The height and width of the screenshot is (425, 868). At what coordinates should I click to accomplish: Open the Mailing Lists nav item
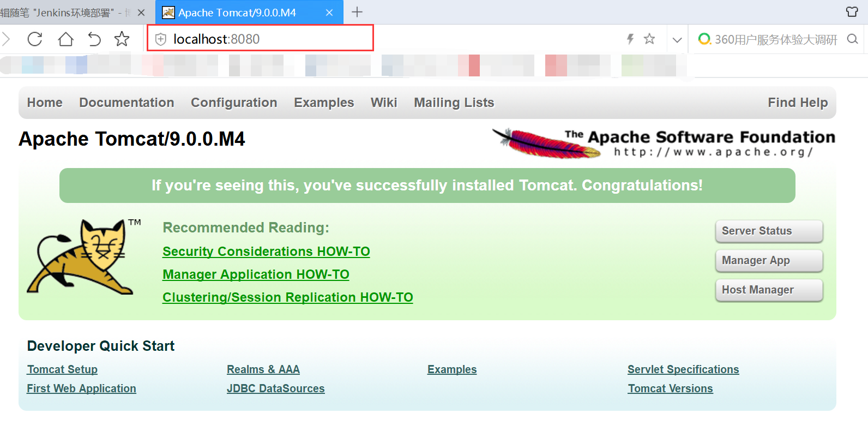tap(454, 103)
